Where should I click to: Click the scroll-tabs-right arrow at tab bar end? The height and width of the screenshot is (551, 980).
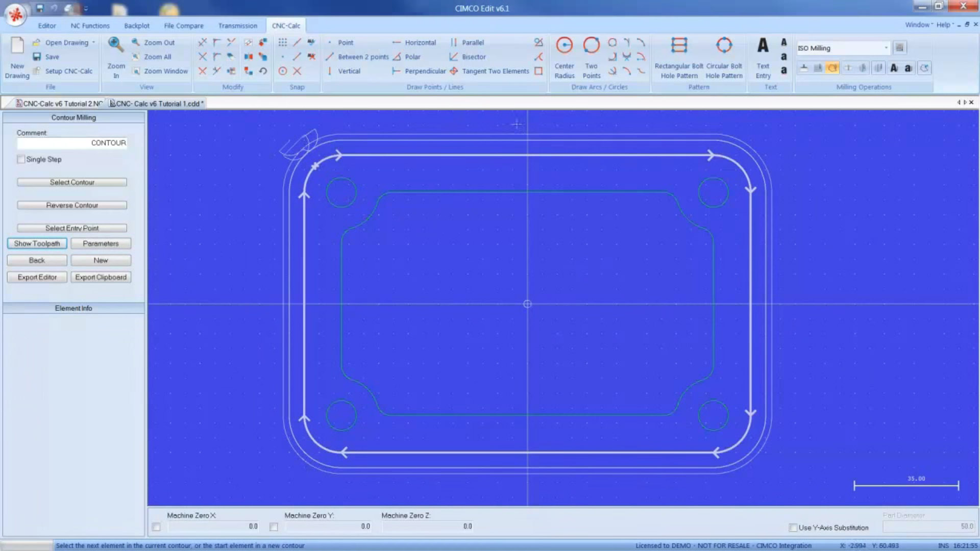965,103
